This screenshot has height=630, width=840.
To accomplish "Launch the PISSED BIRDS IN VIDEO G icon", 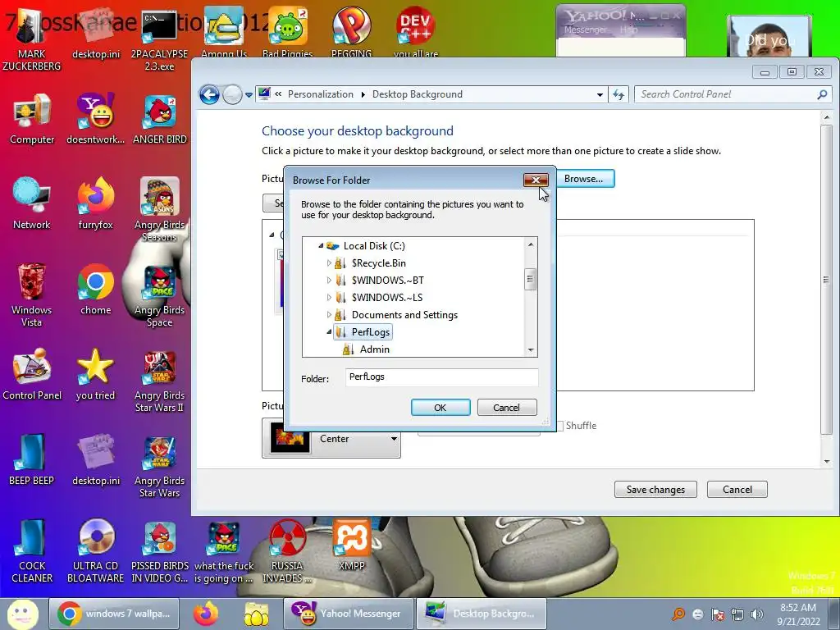I will (x=160, y=551).
